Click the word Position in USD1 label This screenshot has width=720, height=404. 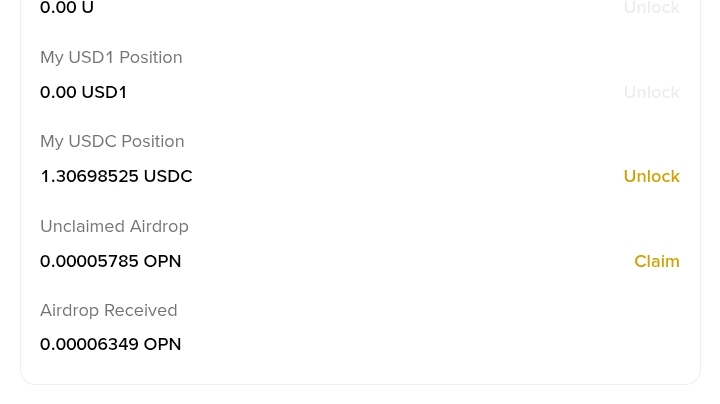tap(151, 57)
